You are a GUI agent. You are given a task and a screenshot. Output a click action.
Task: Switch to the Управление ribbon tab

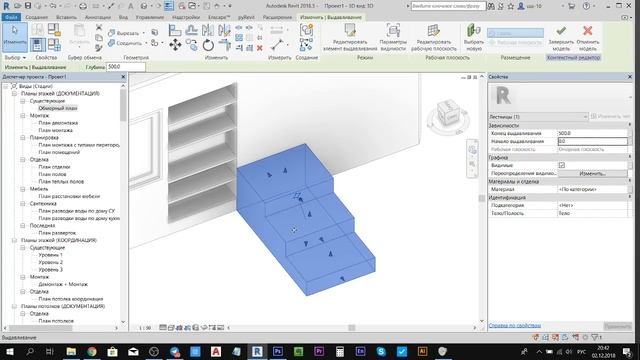pos(150,17)
